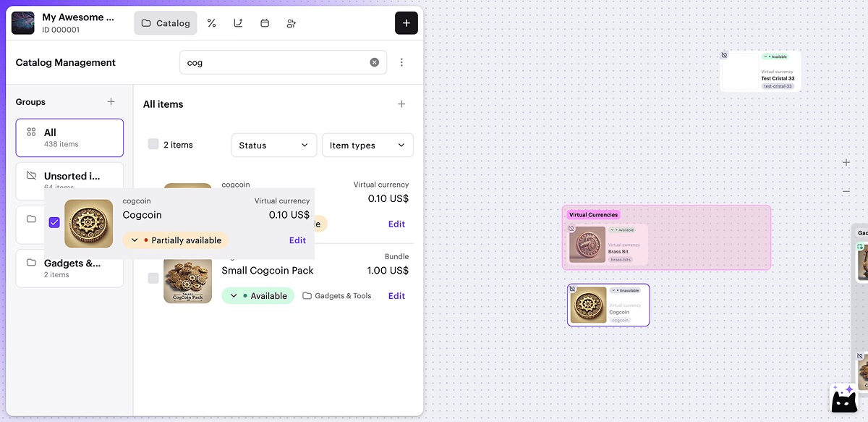This screenshot has width=868, height=422.
Task: Clear the search field with the X icon
Action: [x=375, y=62]
